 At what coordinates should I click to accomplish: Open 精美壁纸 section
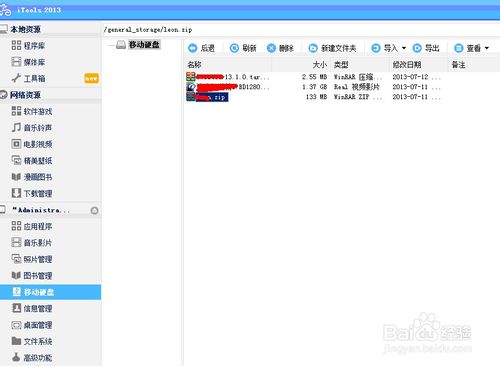32,161
